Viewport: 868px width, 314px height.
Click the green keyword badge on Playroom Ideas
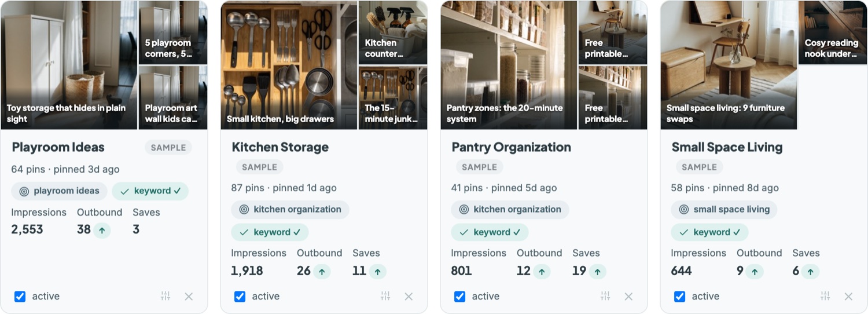pos(150,191)
